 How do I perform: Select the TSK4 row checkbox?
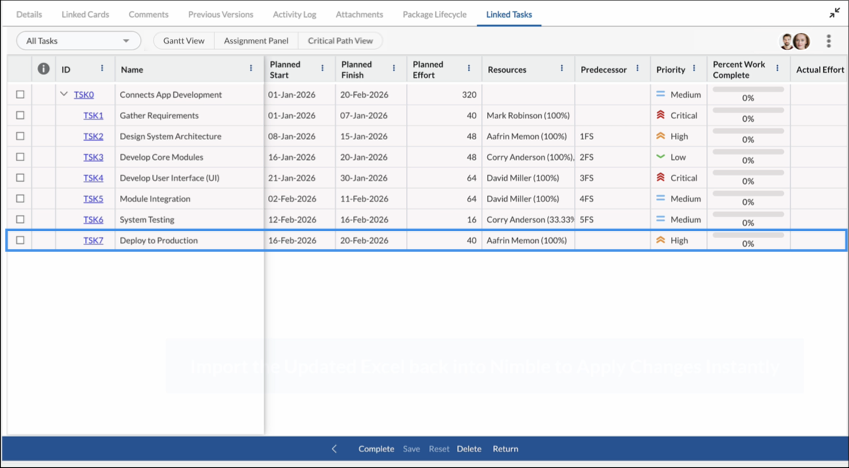(20, 178)
